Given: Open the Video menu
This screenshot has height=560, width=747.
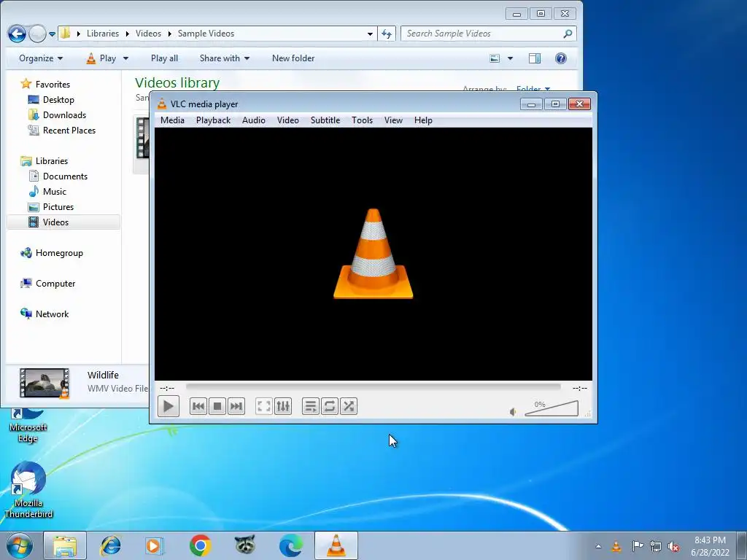Looking at the screenshot, I should coord(287,120).
